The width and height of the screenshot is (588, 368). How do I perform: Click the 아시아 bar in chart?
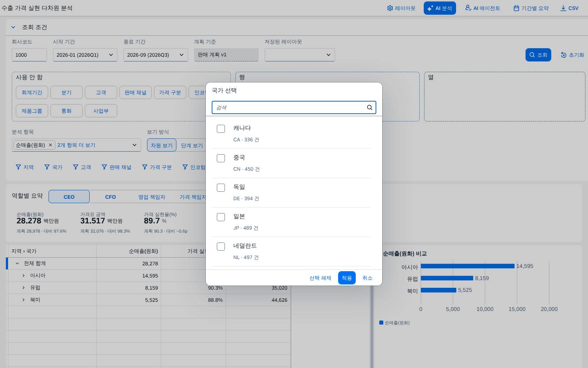(467, 266)
